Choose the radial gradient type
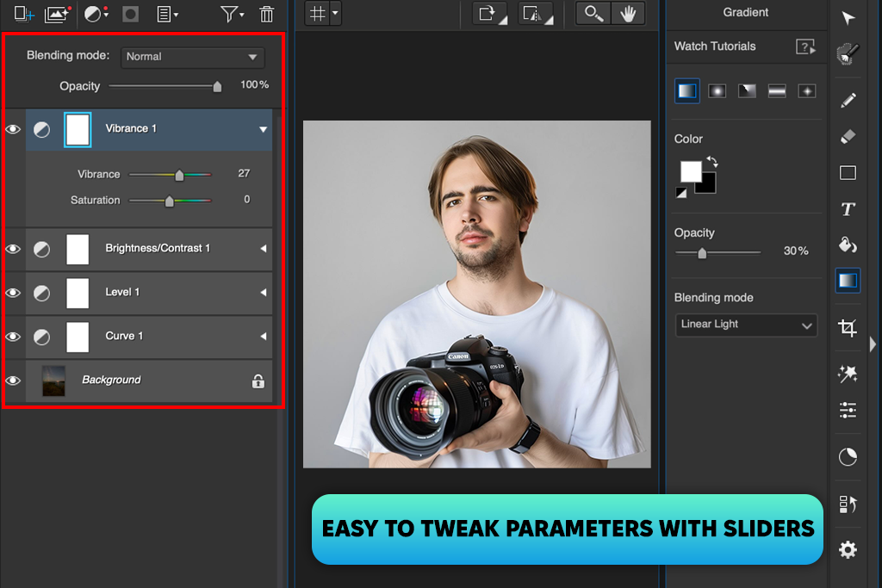The width and height of the screenshot is (882, 588). [717, 91]
